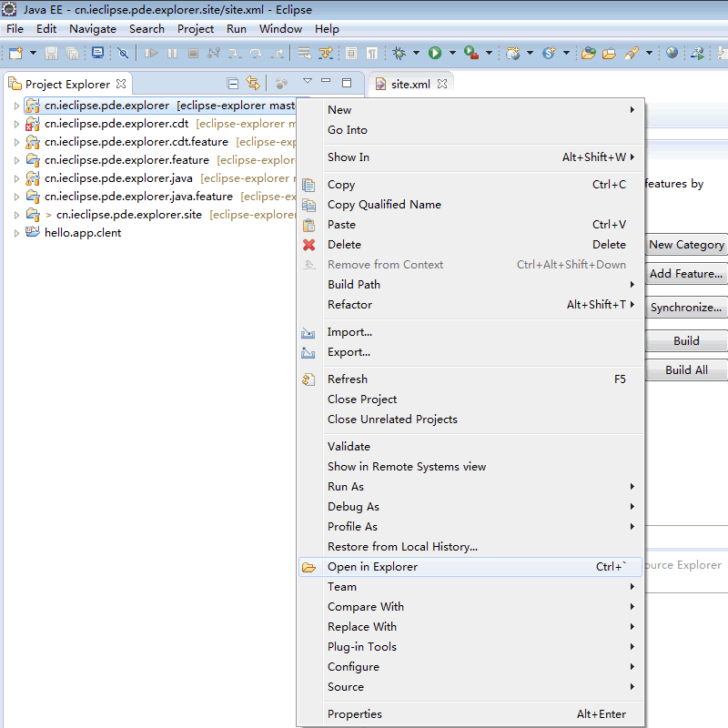
Task: Open the External Tools dropdown arrow
Action: tap(489, 53)
